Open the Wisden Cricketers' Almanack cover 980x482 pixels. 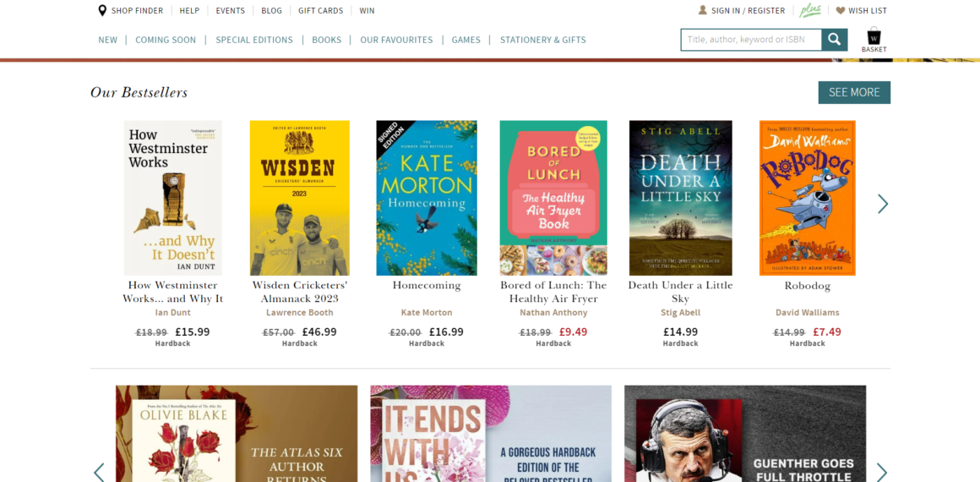point(299,198)
